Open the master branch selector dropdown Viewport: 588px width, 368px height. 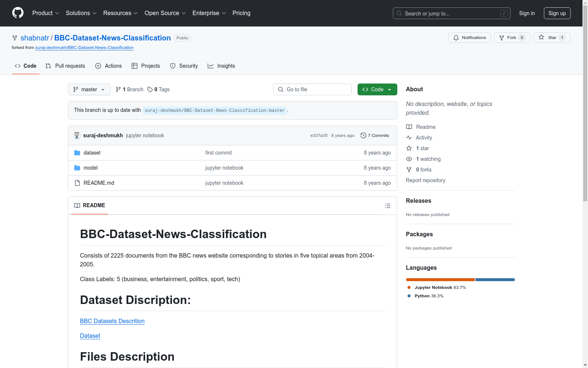point(89,89)
